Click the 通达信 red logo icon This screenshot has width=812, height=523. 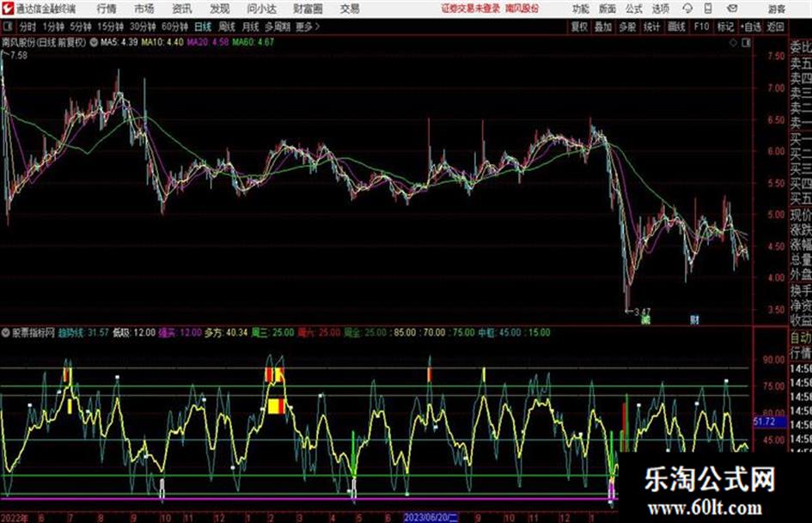[7, 9]
